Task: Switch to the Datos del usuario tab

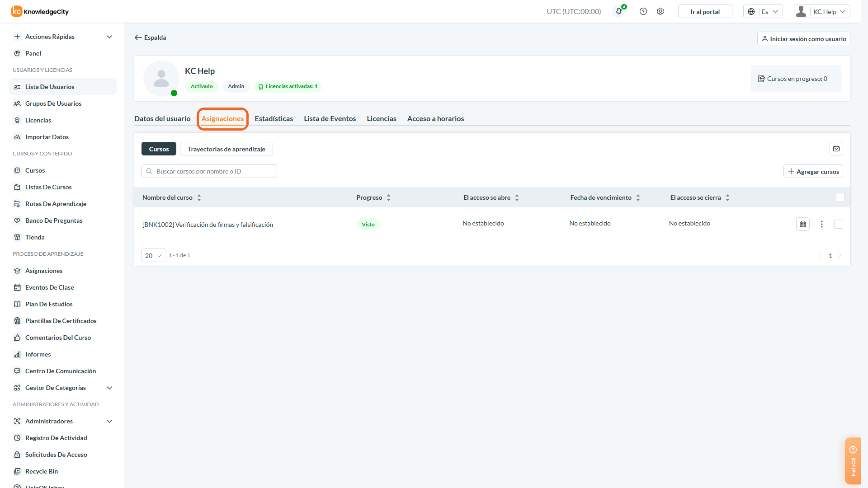Action: tap(162, 118)
